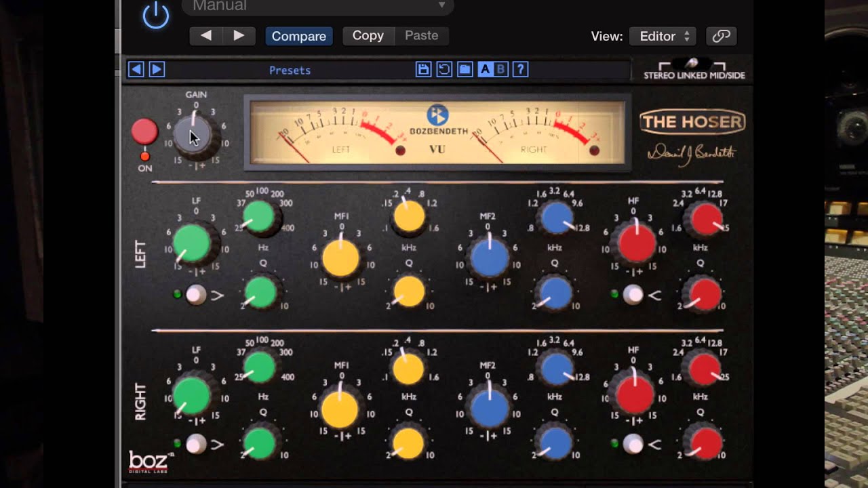This screenshot has width=868, height=488.
Task: Load next preset using blue arrow left of Presets
Action: (x=157, y=69)
